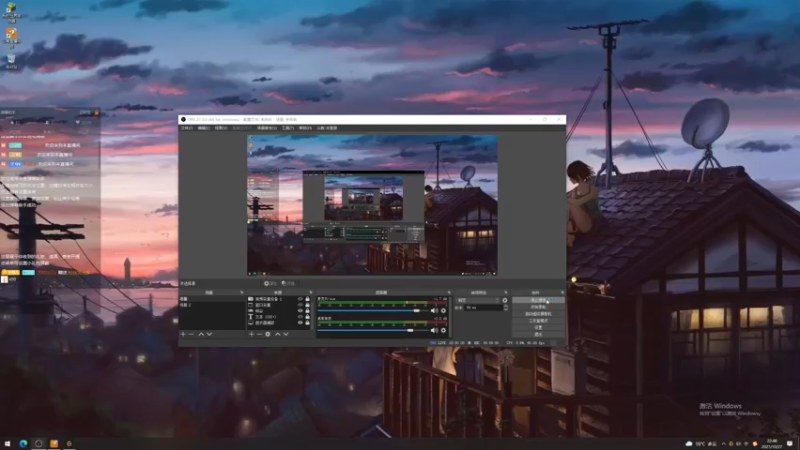The width and height of the screenshot is (800, 450).
Task: Open the File menu in OBS
Action: point(187,128)
